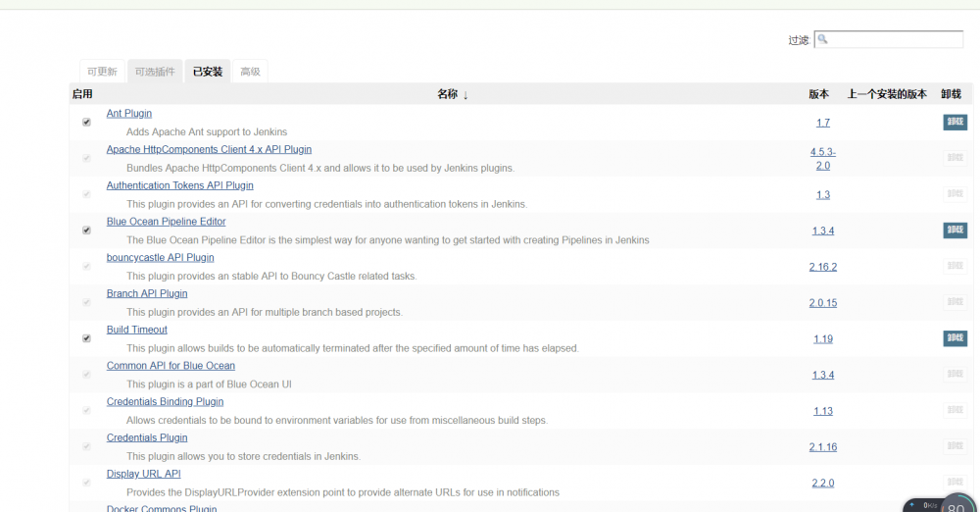Click version 2.2.0 of Display URL API
The image size is (980, 512).
point(823,484)
